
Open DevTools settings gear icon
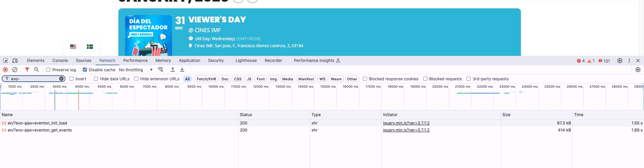coord(620,61)
